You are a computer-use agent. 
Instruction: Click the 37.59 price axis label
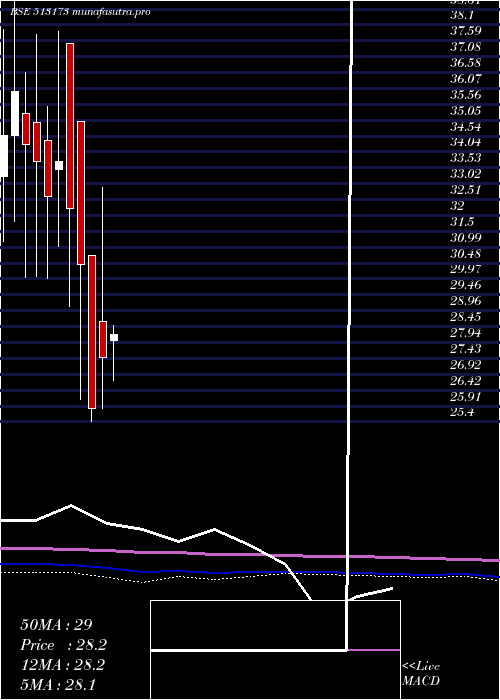[x=466, y=31]
